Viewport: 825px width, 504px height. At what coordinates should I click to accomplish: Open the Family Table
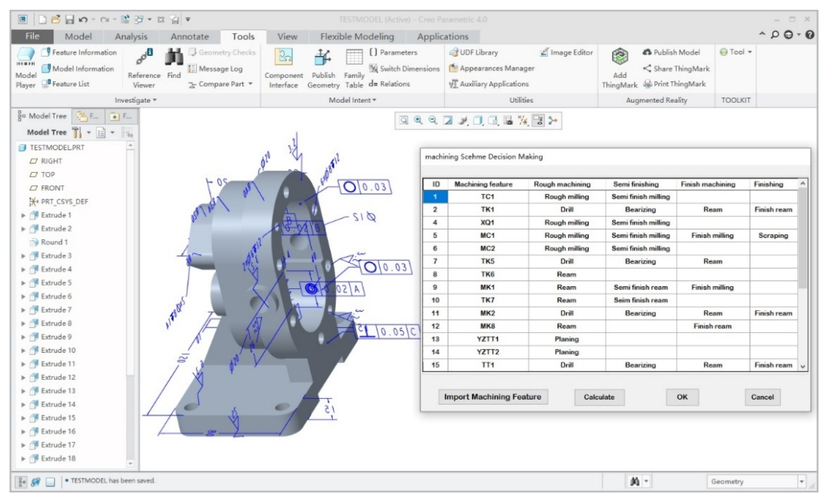pyautogui.click(x=354, y=69)
